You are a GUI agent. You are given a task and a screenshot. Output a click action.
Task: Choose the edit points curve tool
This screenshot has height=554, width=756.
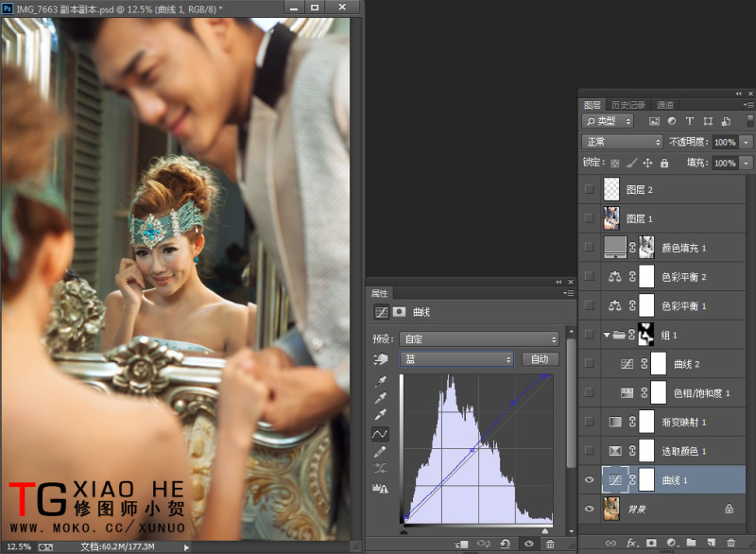[x=380, y=434]
